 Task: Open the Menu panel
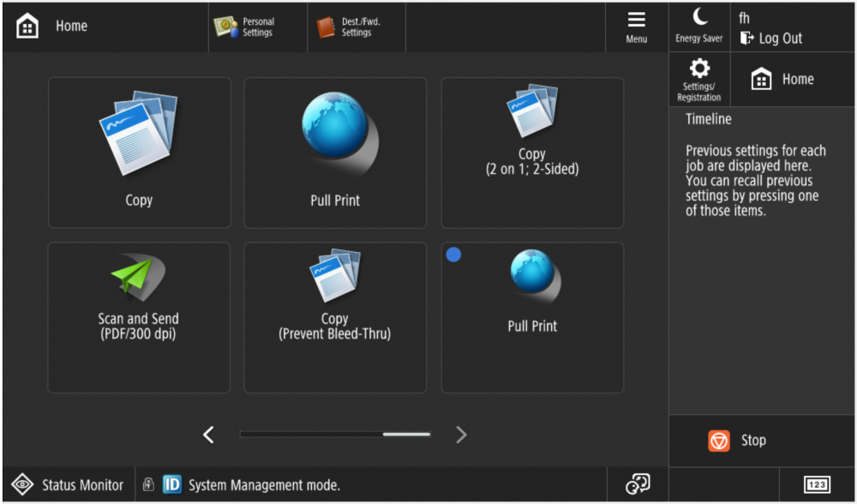tap(636, 27)
